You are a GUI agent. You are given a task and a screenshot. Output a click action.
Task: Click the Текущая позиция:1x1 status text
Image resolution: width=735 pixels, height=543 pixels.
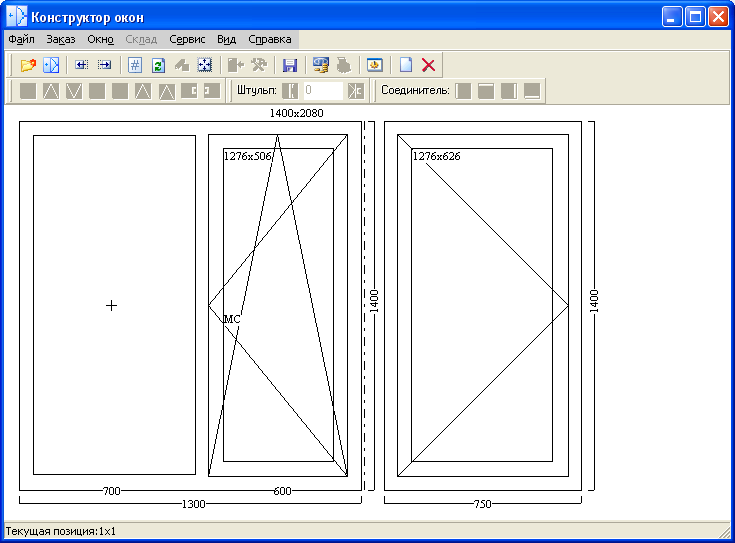(60, 531)
